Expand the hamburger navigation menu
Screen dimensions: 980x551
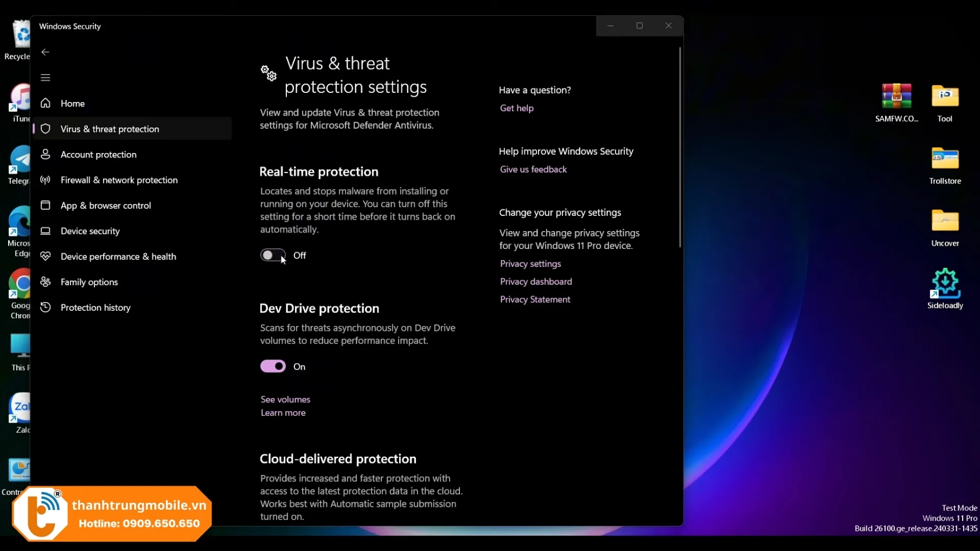click(x=45, y=78)
